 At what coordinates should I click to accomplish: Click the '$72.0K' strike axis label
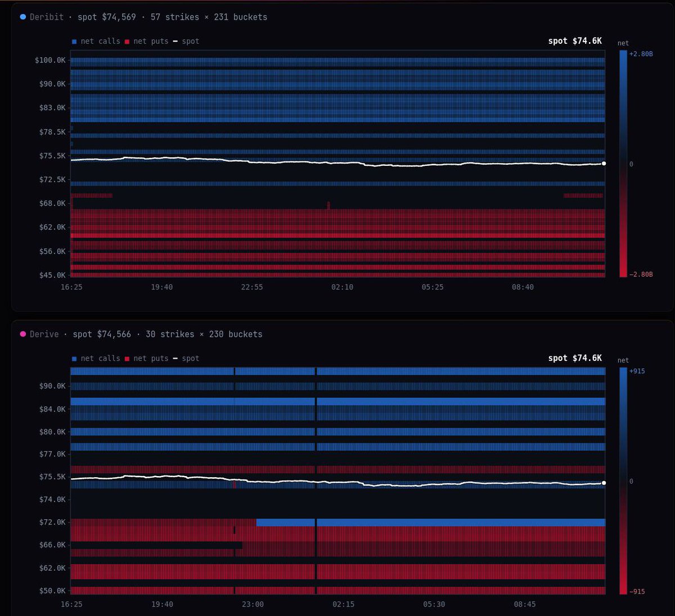pyautogui.click(x=52, y=523)
